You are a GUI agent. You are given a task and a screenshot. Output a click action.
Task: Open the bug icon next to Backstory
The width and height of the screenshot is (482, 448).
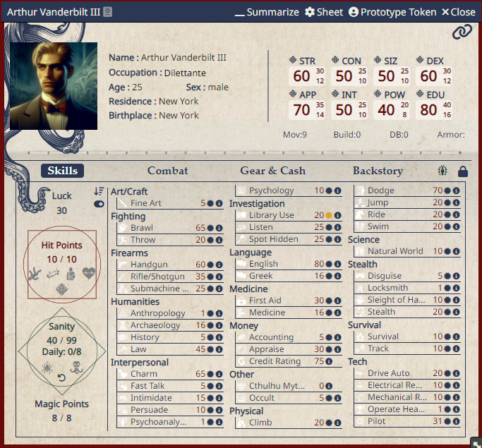click(442, 171)
